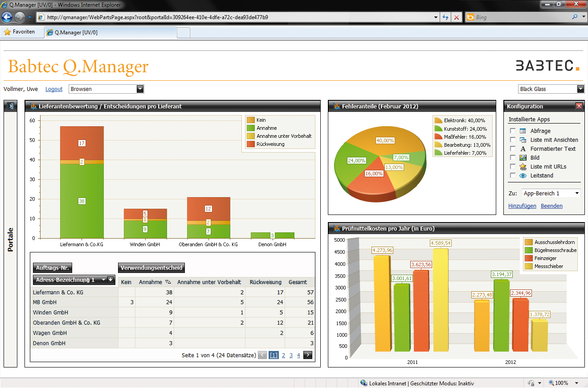Click the "MB GmbH" row label
588x388 pixels.
point(45,302)
